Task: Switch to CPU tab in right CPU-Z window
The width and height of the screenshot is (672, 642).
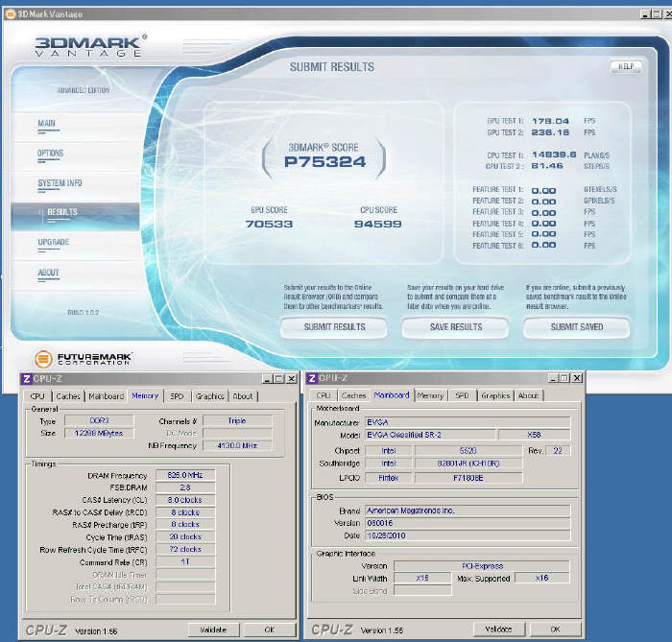Action: tap(324, 395)
